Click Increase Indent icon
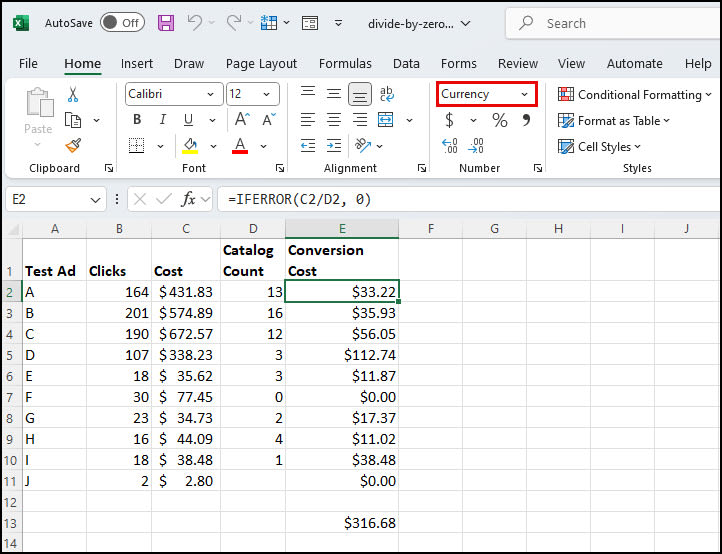Viewport: 722px width, 554px height. tap(334, 146)
